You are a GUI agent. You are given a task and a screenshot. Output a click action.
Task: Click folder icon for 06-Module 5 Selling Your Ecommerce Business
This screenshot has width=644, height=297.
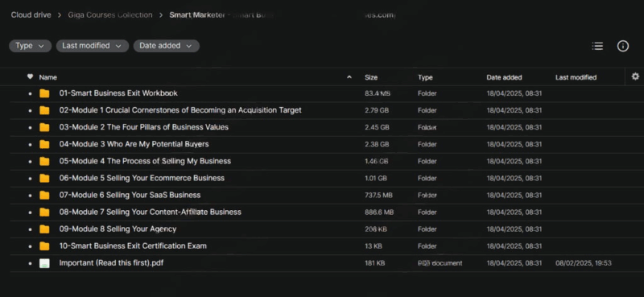tap(44, 179)
